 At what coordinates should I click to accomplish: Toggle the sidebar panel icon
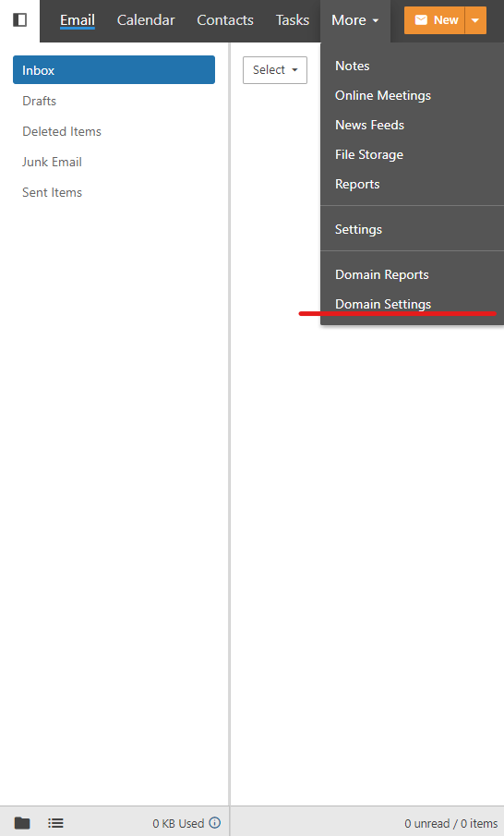19,20
